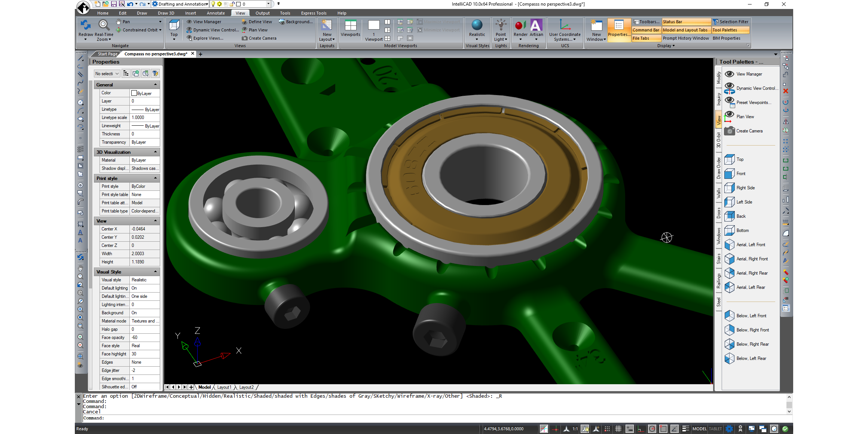Toggle the Command Bar display option
This screenshot has width=868, height=434.
click(x=646, y=30)
